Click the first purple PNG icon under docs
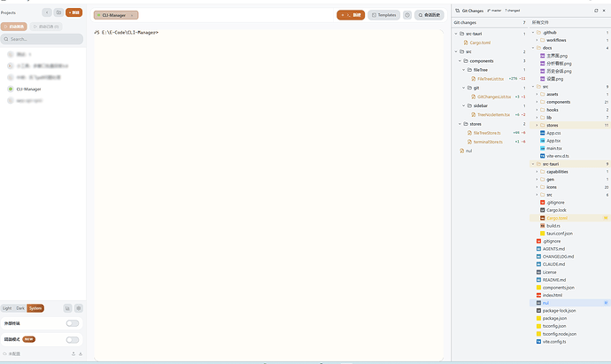 coord(543,56)
